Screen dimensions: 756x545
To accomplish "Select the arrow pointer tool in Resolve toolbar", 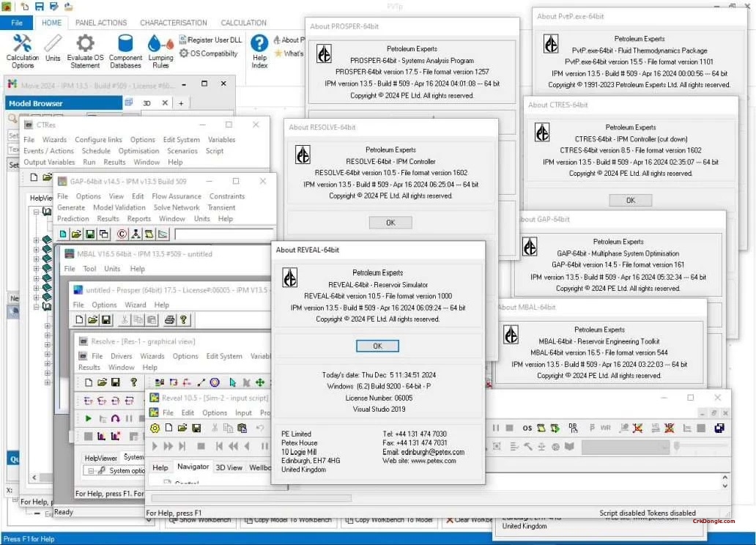I will click(232, 382).
